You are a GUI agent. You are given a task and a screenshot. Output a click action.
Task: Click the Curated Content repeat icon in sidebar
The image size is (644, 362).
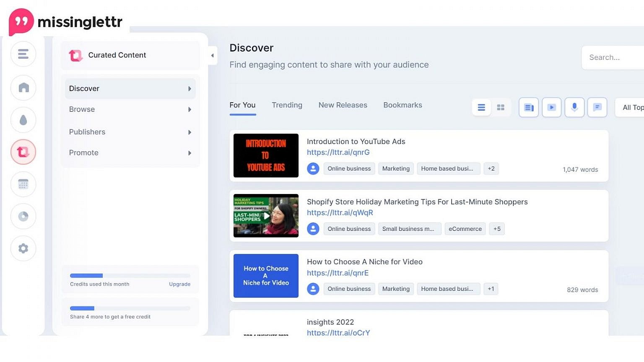pyautogui.click(x=23, y=152)
